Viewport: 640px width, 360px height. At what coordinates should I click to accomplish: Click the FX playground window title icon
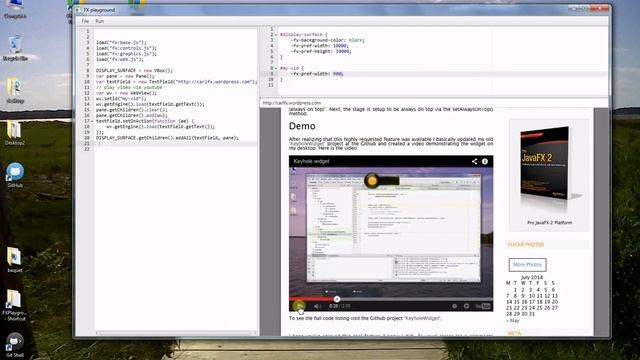78,10
